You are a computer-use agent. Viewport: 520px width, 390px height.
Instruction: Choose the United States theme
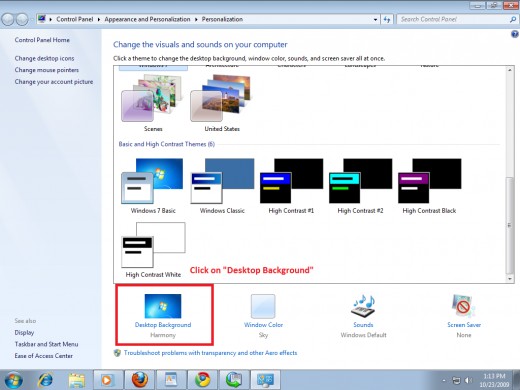tap(222, 103)
